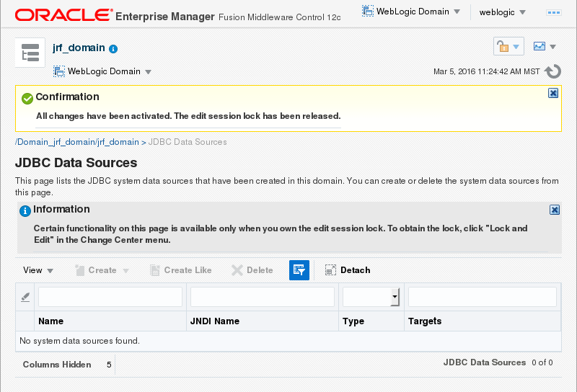
Task: Open the weblogic user dropdown
Action: click(x=502, y=12)
